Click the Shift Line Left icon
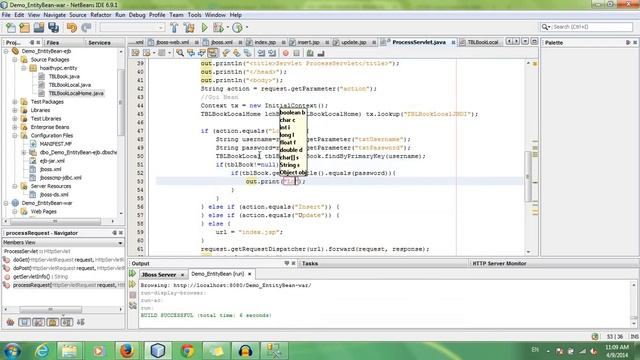This screenshot has width=640, height=360. (261, 53)
